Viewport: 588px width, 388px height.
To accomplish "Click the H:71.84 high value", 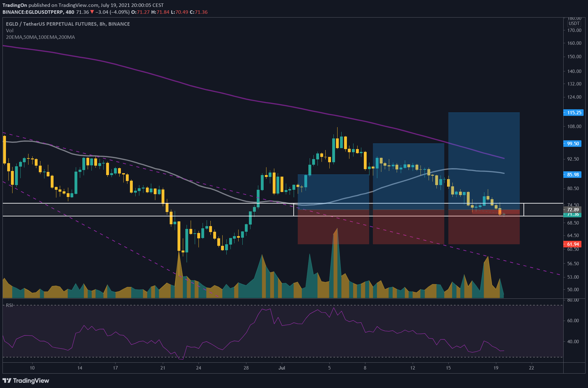I will 160,12.
